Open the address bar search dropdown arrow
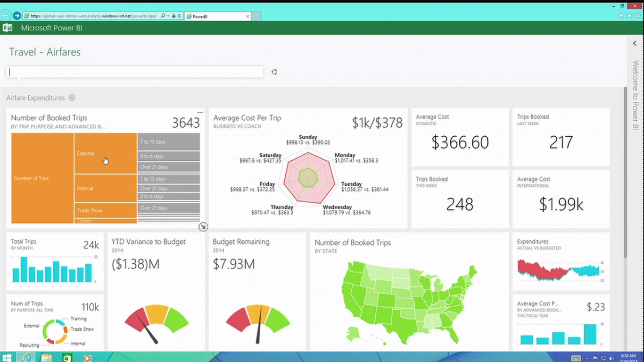Image resolution: width=644 pixels, height=362 pixels. pyautogui.click(x=168, y=16)
